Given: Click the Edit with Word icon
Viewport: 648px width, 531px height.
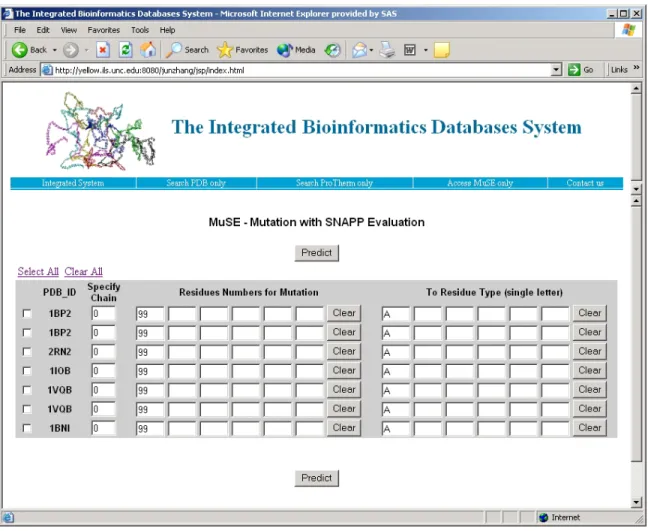Looking at the screenshot, I should [410, 50].
